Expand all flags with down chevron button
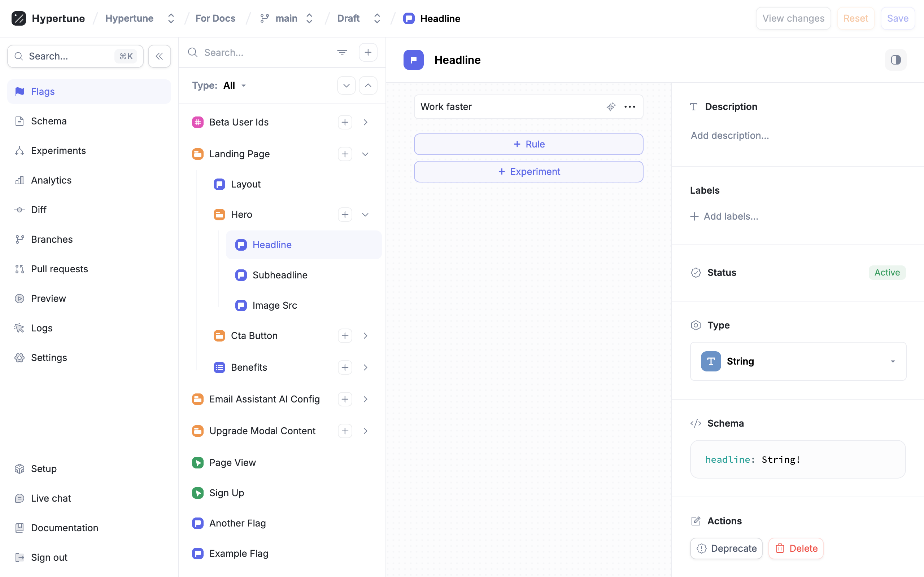The width and height of the screenshot is (924, 577). coord(346,85)
